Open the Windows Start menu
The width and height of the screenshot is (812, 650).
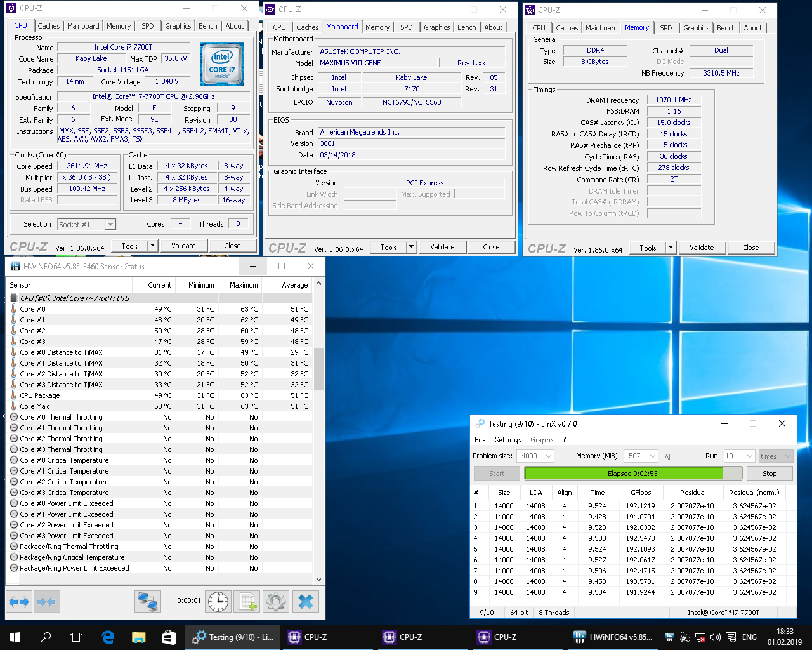(x=15, y=637)
